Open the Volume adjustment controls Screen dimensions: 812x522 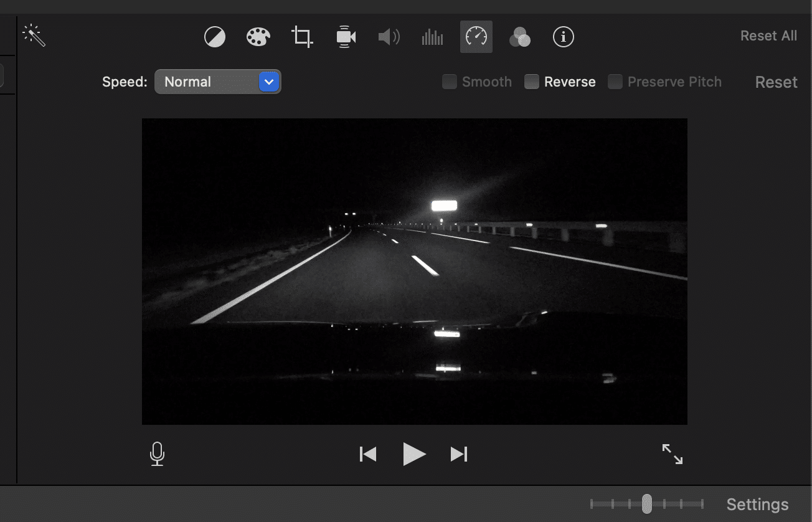pos(389,37)
